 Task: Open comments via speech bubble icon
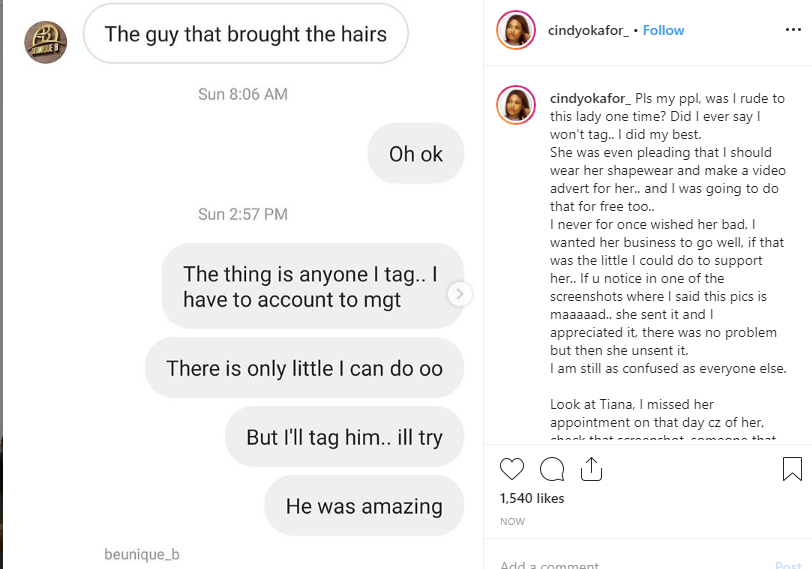551,468
